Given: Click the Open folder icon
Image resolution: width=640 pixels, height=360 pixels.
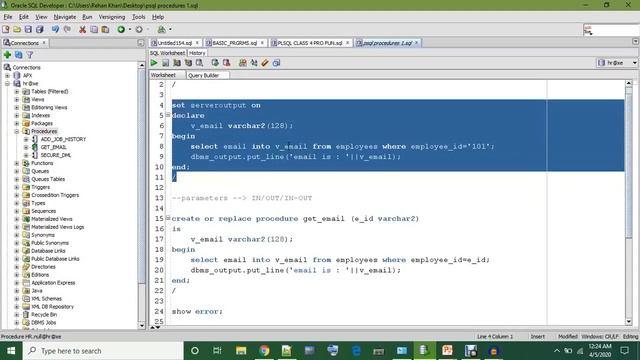Looking at the screenshot, I should coord(17,29).
